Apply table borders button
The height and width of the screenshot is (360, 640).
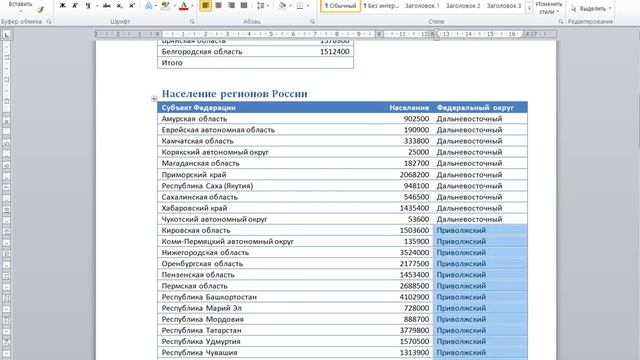(x=300, y=6)
